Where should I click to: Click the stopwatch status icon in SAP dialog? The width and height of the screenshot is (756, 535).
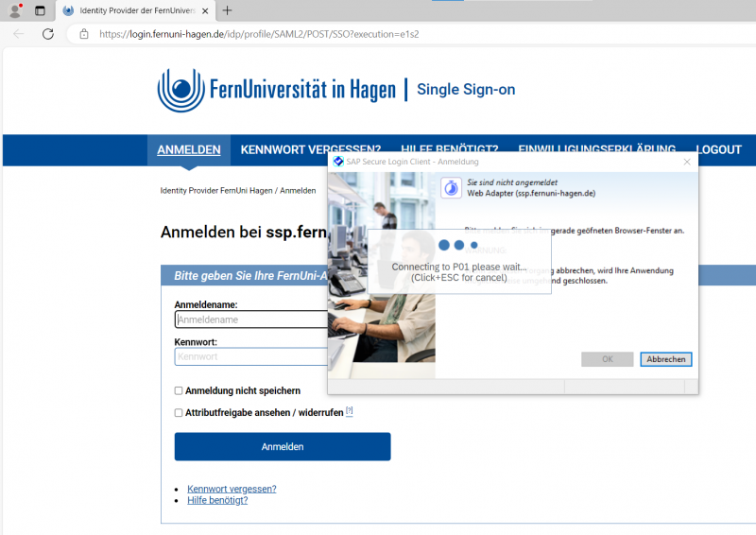(452, 188)
